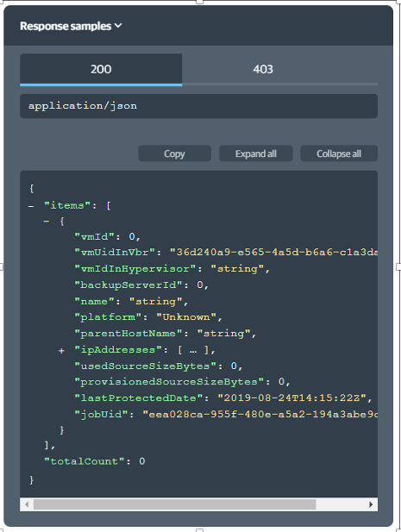Collapse the first item object minus icon
Viewport: 401px width, 532px height.
point(47,222)
